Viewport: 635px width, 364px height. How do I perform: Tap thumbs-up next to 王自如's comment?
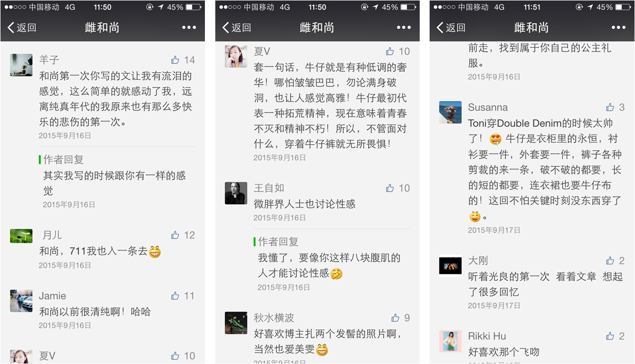pos(390,188)
